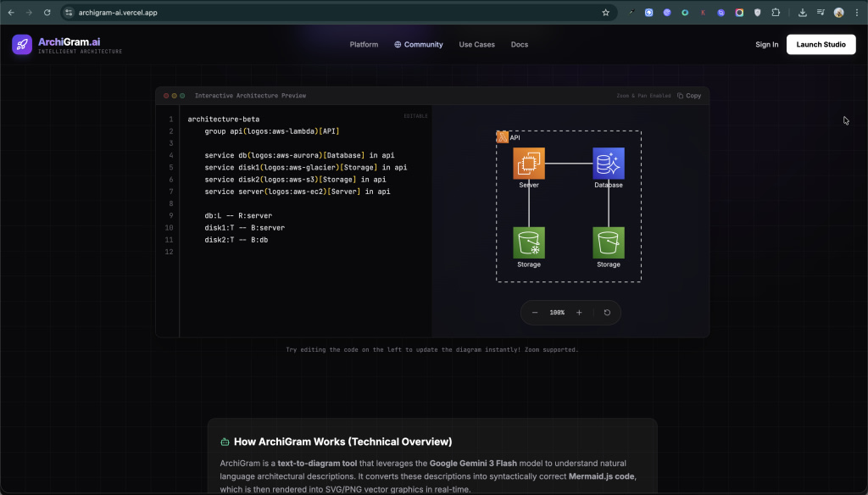Click the Glacier Storage icon under Server
The height and width of the screenshot is (495, 868).
click(x=529, y=242)
